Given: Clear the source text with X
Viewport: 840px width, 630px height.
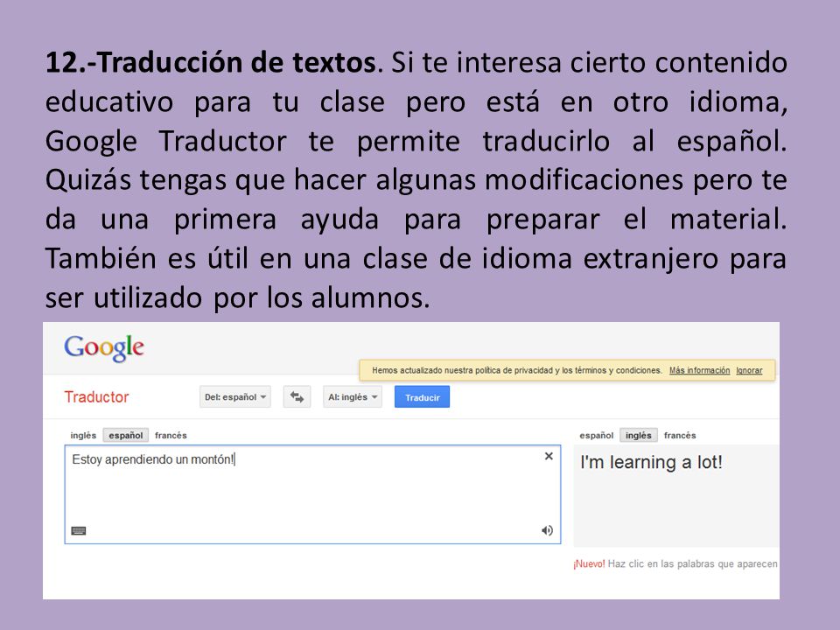Looking at the screenshot, I should point(549,456).
